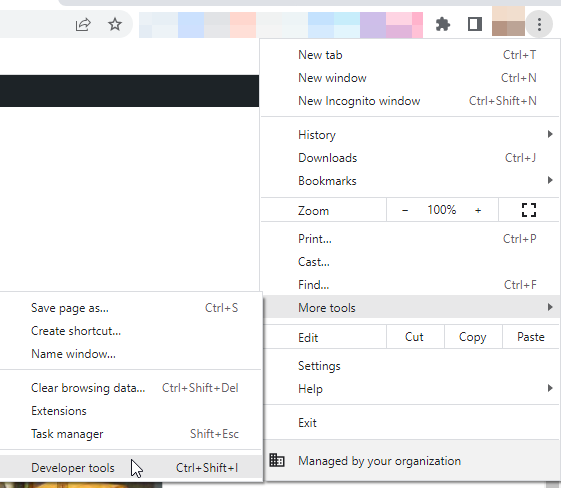This screenshot has width=561, height=488.
Task: Select Clear browsing data... in submenu
Action: coord(131,388)
